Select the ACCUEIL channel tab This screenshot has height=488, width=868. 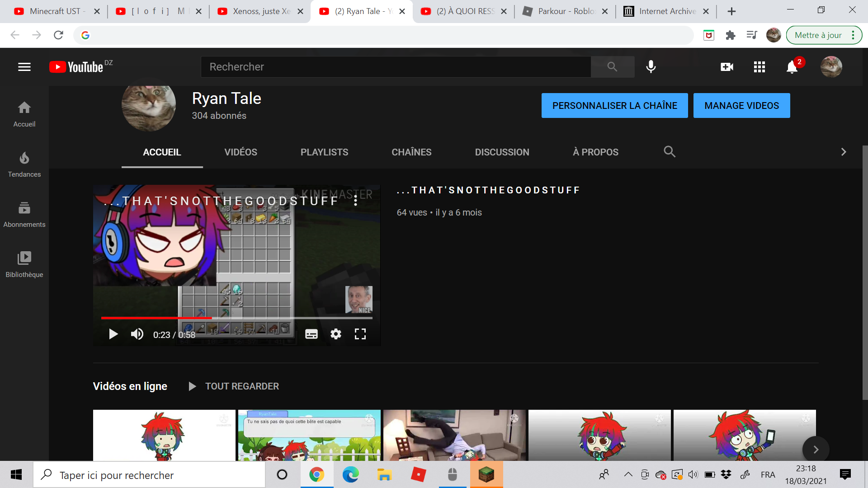[162, 152]
